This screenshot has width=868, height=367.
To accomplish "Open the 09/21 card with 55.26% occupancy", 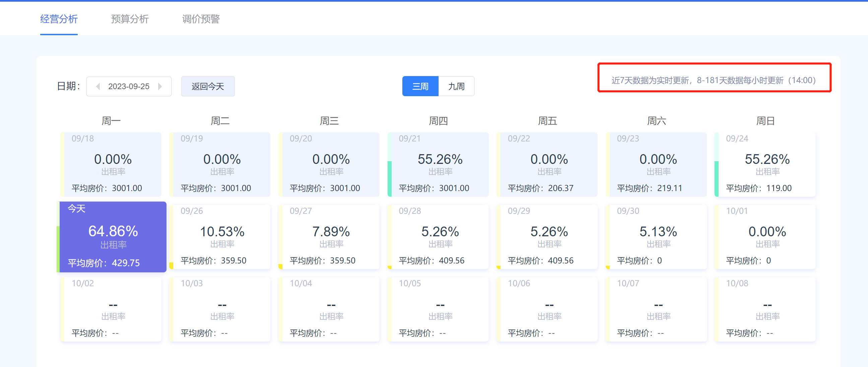I will click(x=438, y=165).
